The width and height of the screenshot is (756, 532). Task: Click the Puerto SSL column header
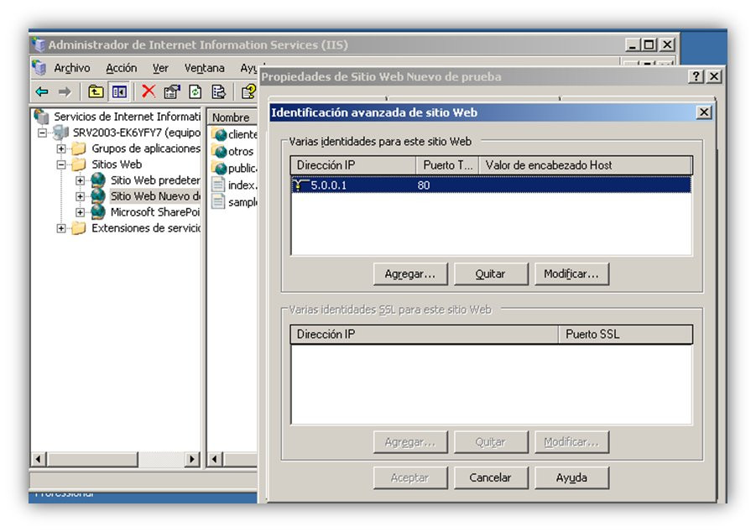pyautogui.click(x=625, y=334)
